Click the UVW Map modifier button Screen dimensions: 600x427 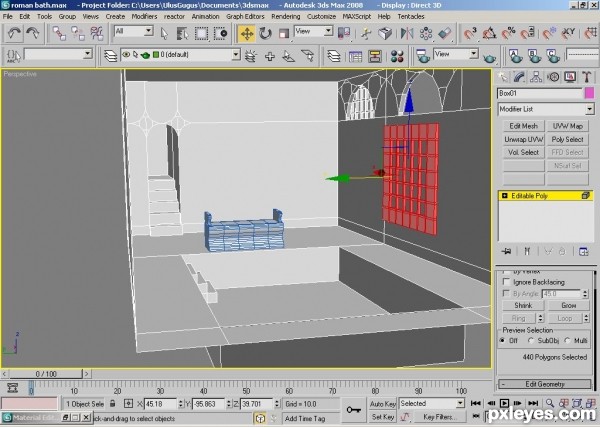(x=567, y=126)
